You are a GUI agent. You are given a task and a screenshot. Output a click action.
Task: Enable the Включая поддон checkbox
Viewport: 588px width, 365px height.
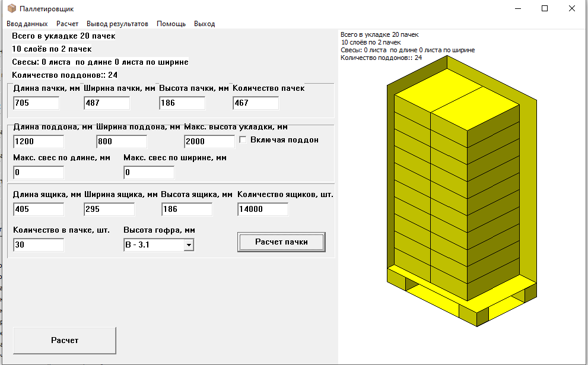point(243,140)
